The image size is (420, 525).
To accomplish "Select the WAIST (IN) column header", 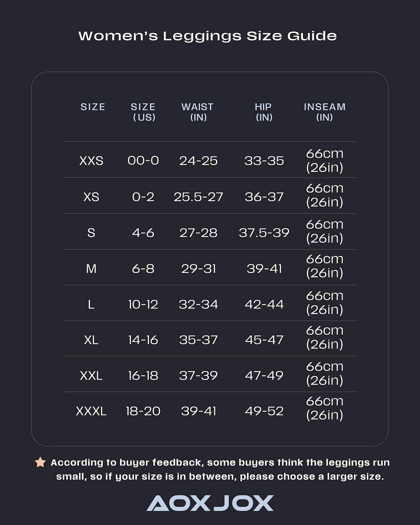I will point(198,112).
